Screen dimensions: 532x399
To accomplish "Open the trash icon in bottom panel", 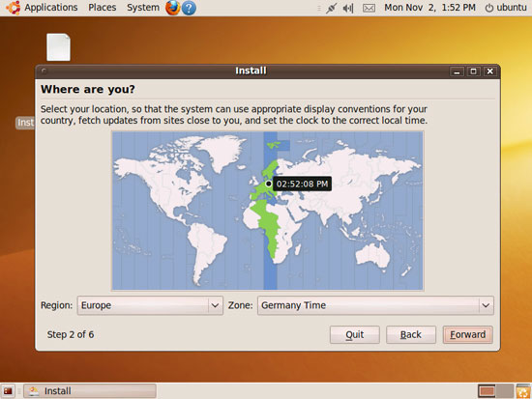I will (x=523, y=391).
